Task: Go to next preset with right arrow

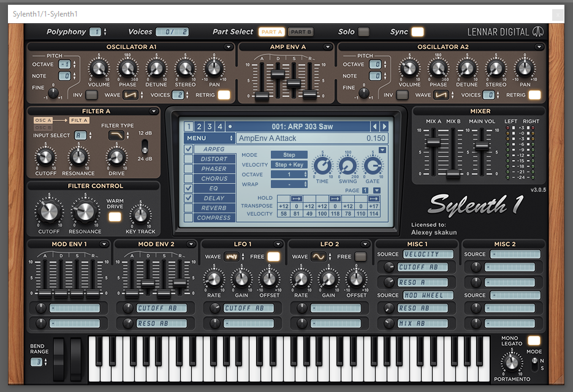Action: click(384, 126)
